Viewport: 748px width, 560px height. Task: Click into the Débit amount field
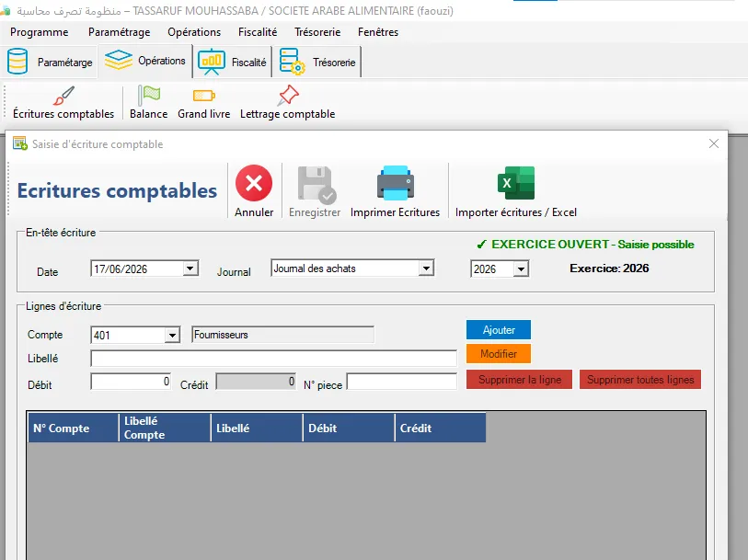[x=131, y=382]
